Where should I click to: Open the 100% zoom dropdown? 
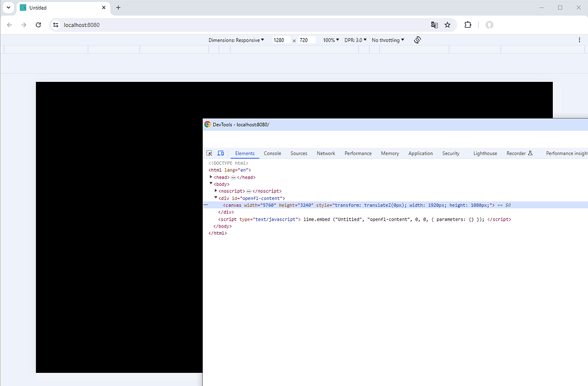(x=331, y=40)
